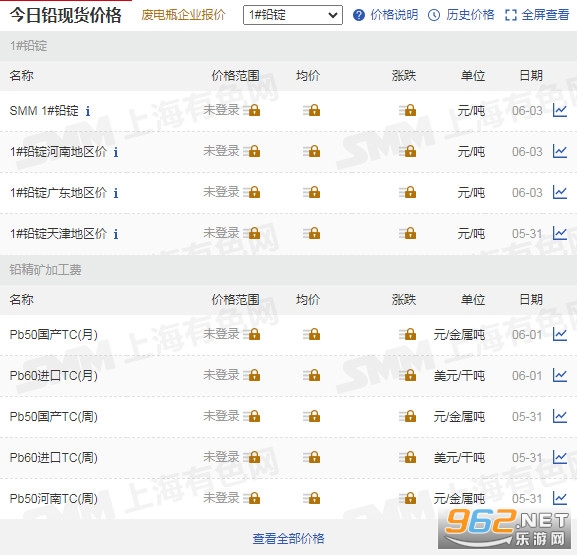Open chart for Pb50国产TC(月) row
The image size is (577, 555).
(560, 335)
